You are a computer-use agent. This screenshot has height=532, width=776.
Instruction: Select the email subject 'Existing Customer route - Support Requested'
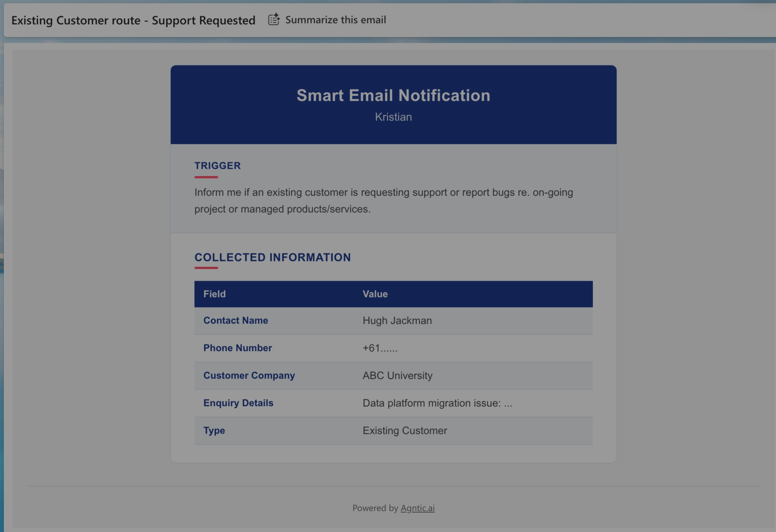(x=133, y=20)
